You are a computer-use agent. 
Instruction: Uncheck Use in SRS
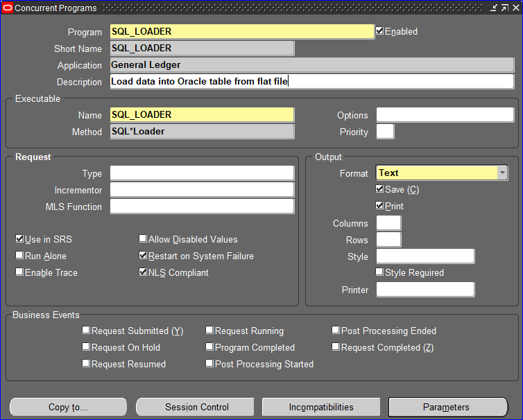[19, 239]
